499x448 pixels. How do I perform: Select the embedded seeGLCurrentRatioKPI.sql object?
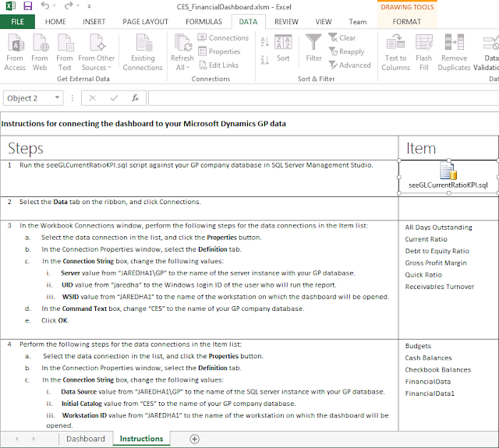coord(448,177)
